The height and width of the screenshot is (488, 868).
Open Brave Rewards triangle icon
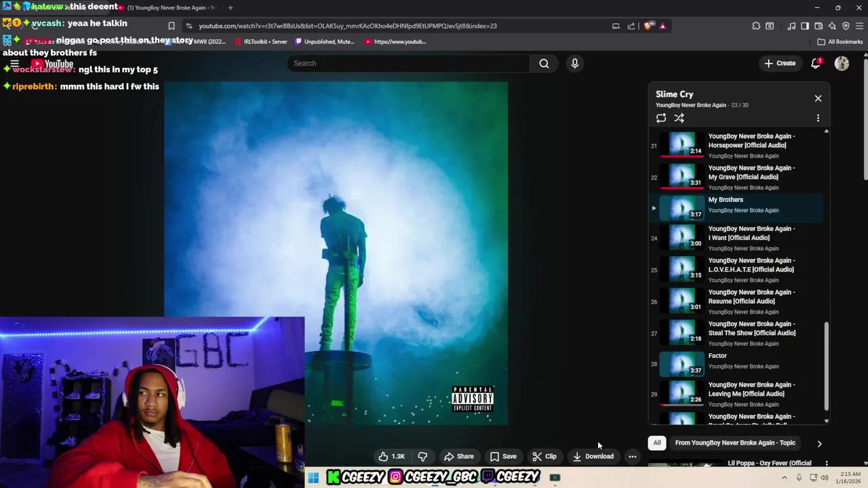coord(663,26)
